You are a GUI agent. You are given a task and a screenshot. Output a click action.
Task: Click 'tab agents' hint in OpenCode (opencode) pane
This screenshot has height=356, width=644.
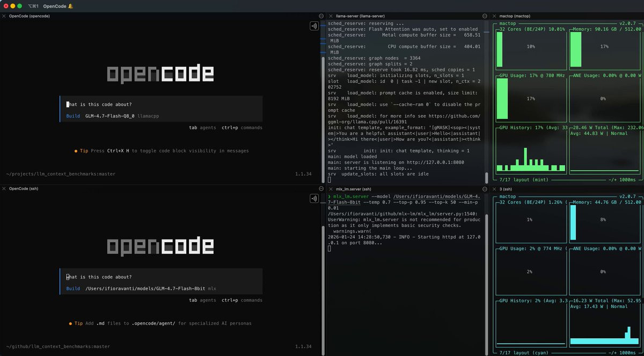click(202, 128)
